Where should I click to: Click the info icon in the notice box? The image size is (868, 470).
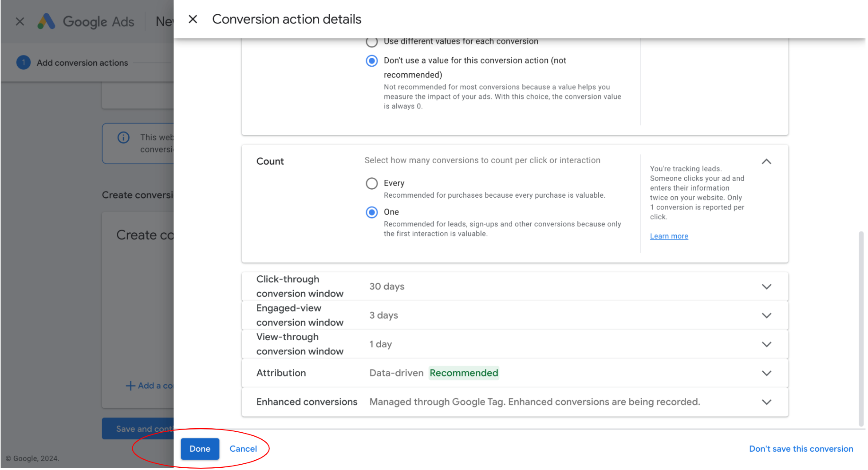click(123, 138)
